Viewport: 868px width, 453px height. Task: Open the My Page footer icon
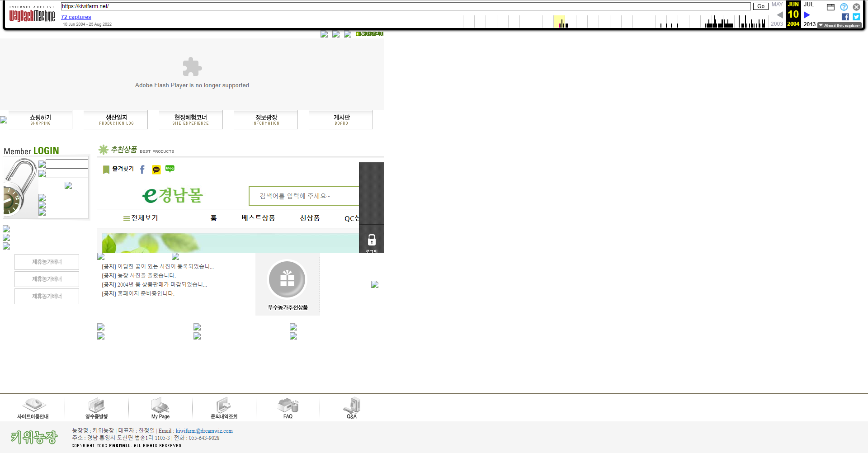(x=160, y=408)
